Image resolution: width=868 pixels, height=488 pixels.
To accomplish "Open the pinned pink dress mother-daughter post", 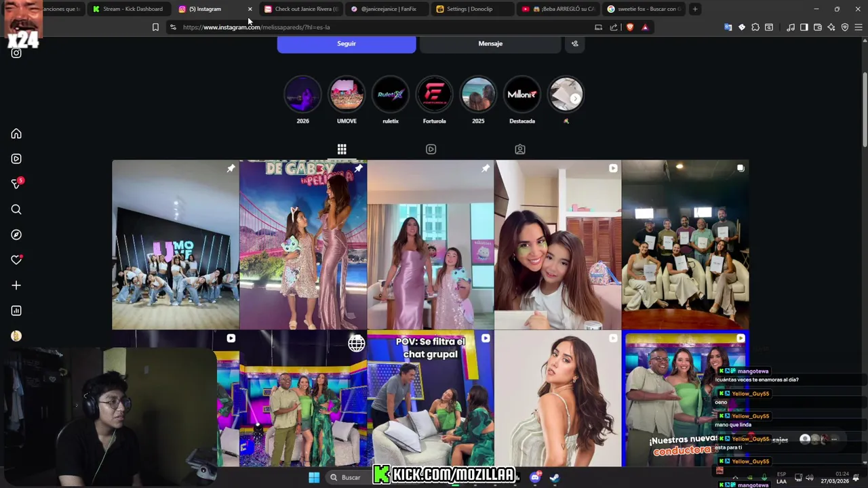I will click(x=431, y=245).
